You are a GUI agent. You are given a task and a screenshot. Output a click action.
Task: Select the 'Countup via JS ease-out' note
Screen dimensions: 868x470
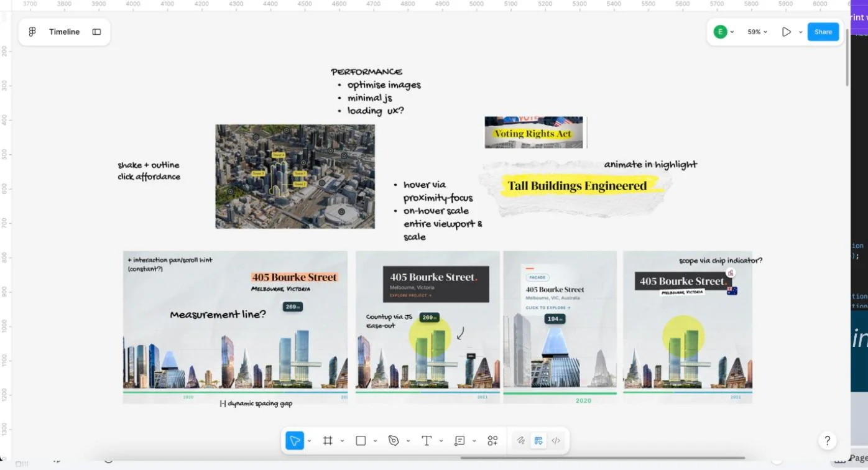[x=389, y=321]
